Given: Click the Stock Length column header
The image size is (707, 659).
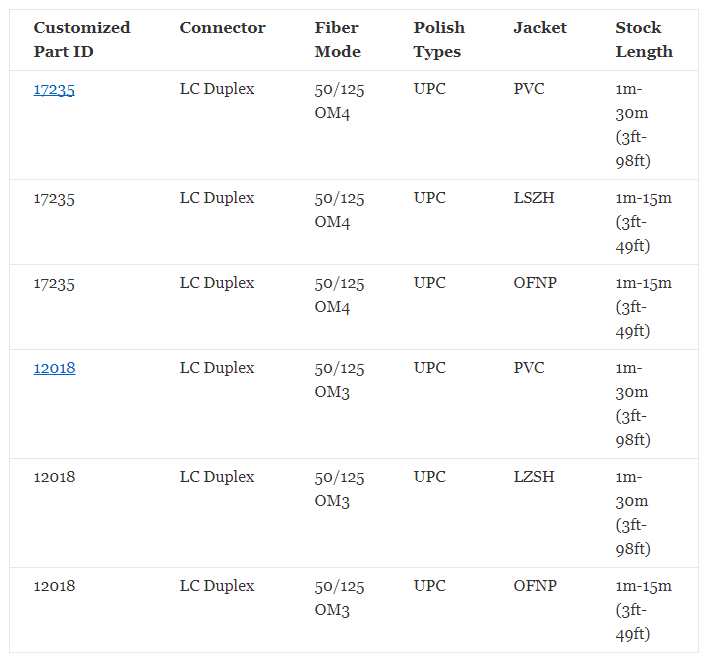Looking at the screenshot, I should 644,40.
